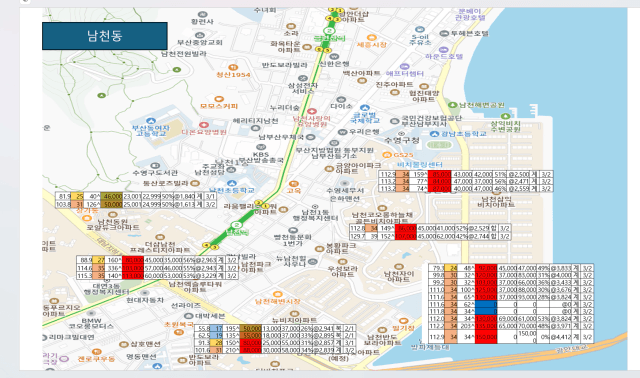Select the 리마크빌대연 label
640x378 pixels.
[72, 337]
